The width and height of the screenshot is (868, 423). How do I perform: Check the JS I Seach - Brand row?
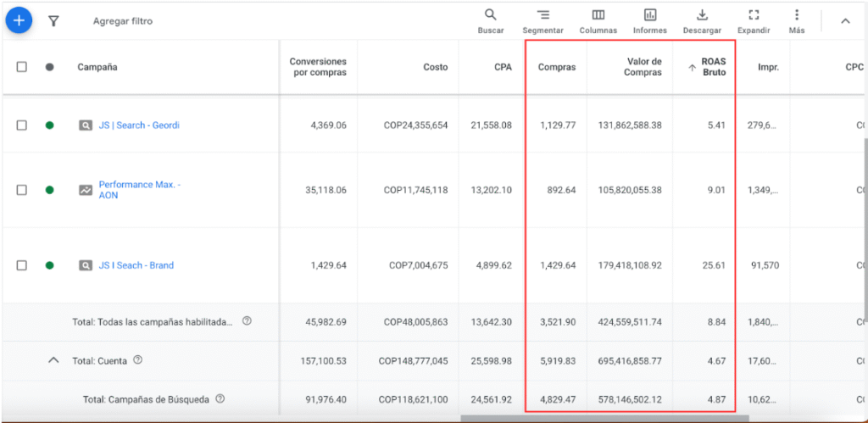click(21, 266)
